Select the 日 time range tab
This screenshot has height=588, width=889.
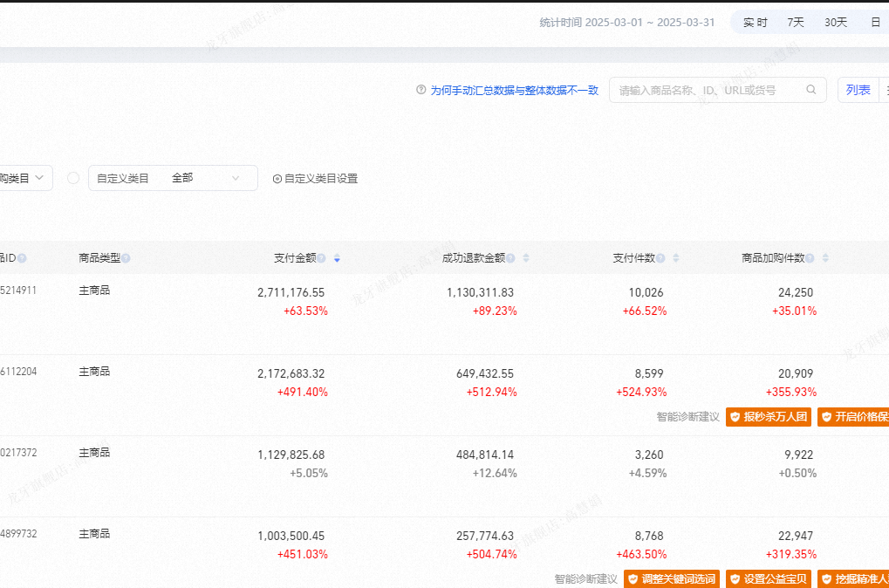coord(875,23)
